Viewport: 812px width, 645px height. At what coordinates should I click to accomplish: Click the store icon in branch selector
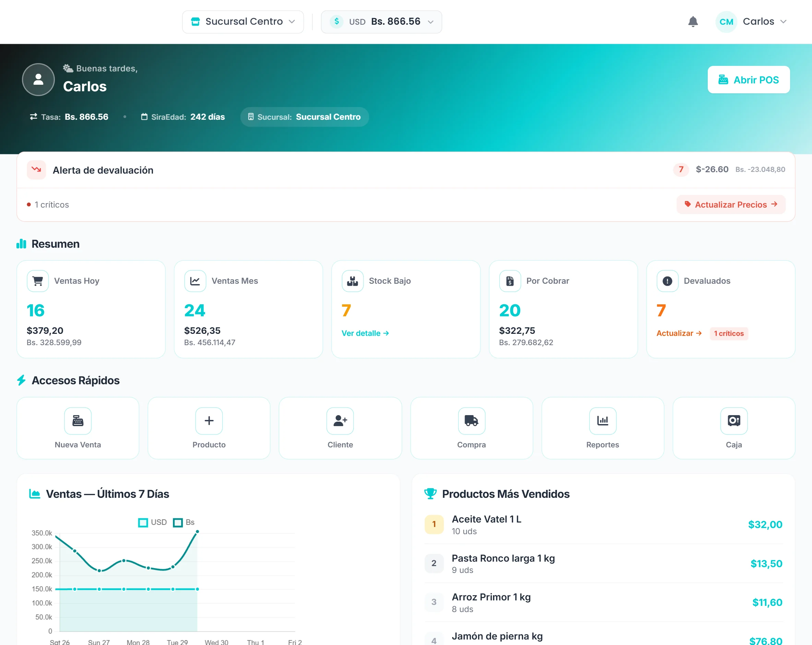point(195,22)
